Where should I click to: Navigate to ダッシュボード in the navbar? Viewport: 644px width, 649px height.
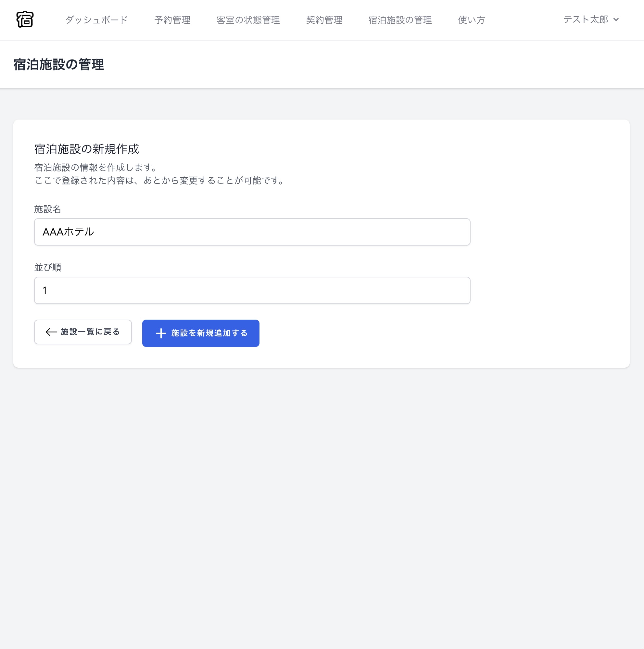[x=96, y=20]
